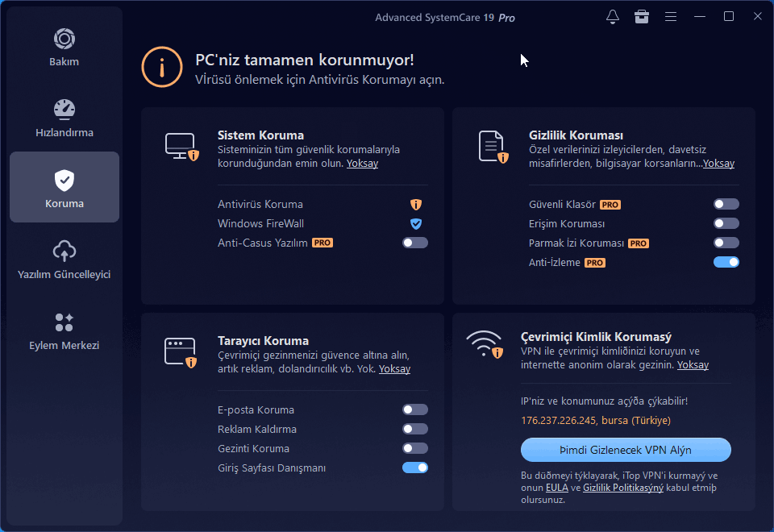Open the Hızlandırma speedometer icon
Screen dimensions: 774x532
(x=64, y=110)
